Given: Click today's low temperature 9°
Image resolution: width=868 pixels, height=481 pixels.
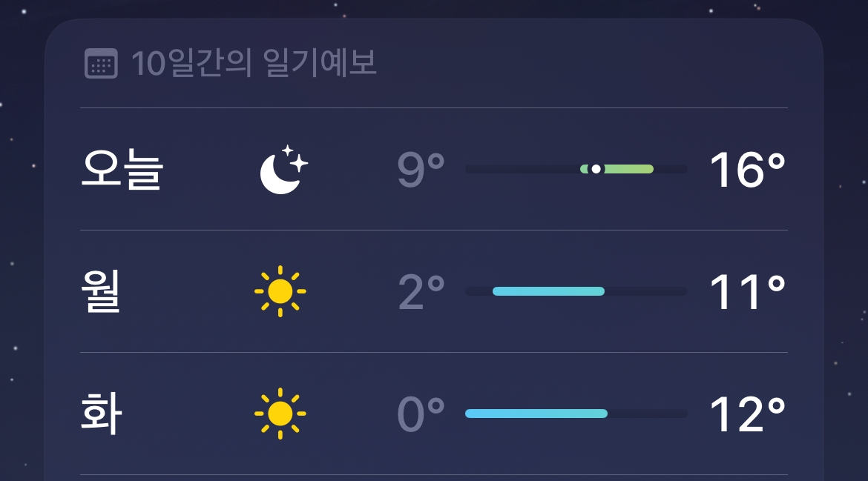Looking at the screenshot, I should pyautogui.click(x=421, y=170).
